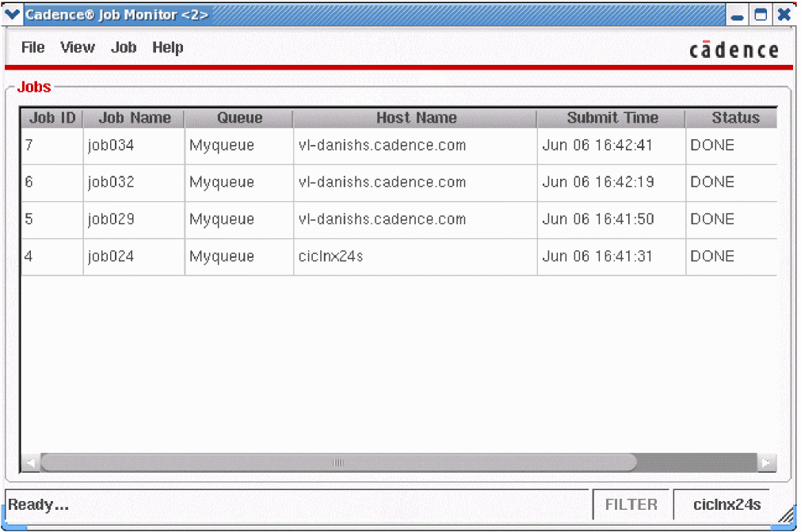Click Job ID 6 cell
801x532 pixels.
pyautogui.click(x=52, y=183)
